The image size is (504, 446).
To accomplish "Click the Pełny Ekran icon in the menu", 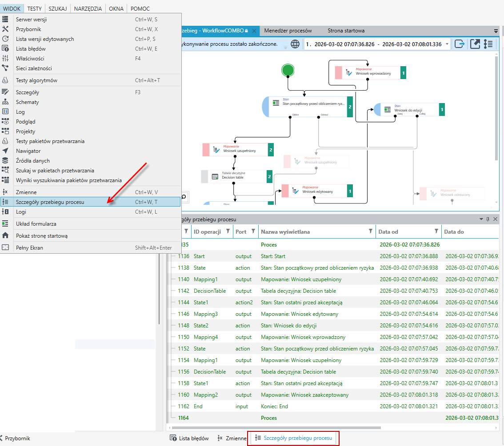I will [5, 247].
